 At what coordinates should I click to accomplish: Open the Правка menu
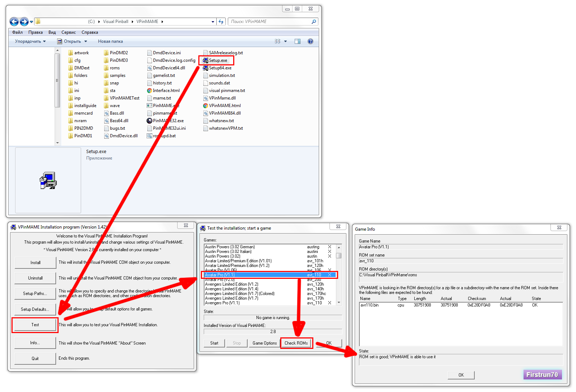(x=36, y=32)
